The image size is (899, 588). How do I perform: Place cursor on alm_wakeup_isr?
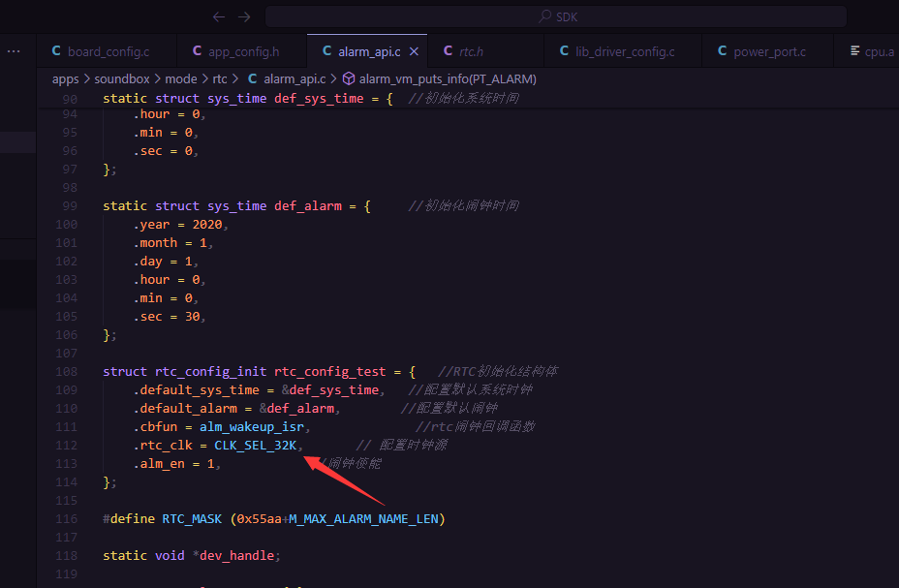tap(252, 427)
